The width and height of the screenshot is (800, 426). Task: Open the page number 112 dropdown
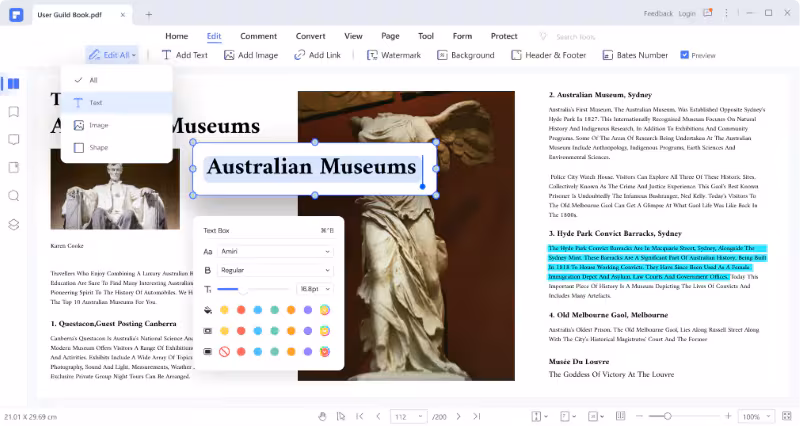click(409, 416)
